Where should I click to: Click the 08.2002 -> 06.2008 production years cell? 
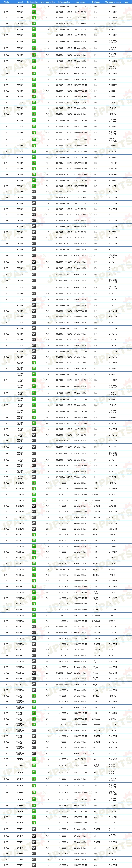pyautogui.click(x=64, y=684)
